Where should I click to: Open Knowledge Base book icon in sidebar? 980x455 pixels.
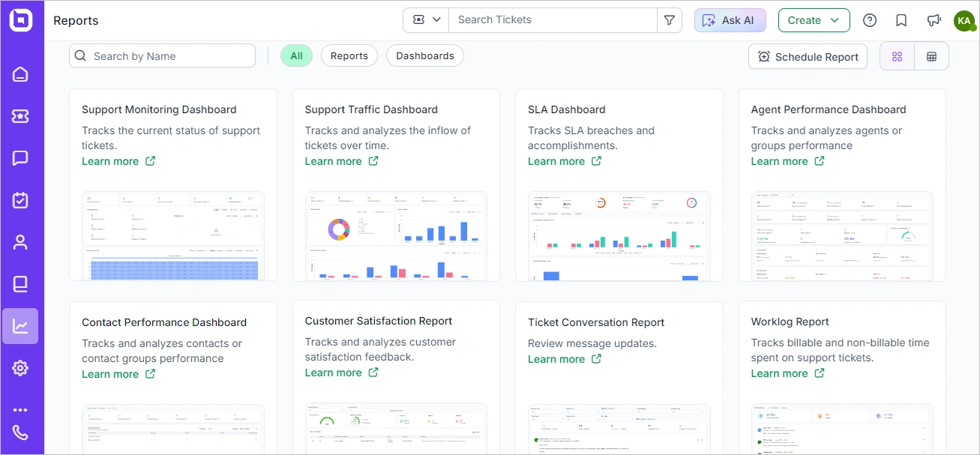[20, 284]
